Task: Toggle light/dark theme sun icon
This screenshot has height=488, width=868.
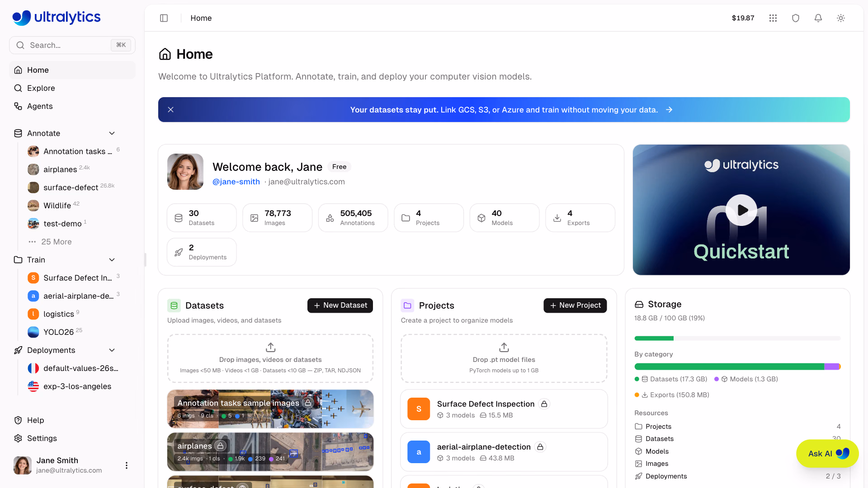Action: pyautogui.click(x=841, y=18)
